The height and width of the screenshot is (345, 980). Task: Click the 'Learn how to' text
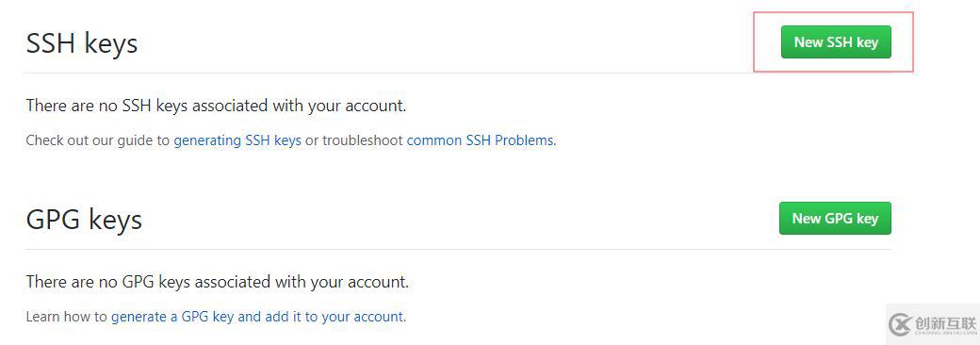coord(66,317)
